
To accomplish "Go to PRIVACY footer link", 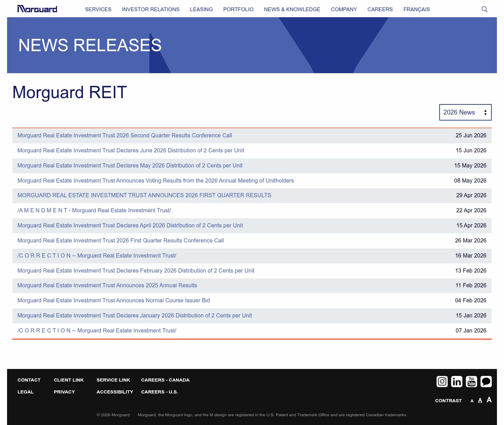I will (x=64, y=392).
